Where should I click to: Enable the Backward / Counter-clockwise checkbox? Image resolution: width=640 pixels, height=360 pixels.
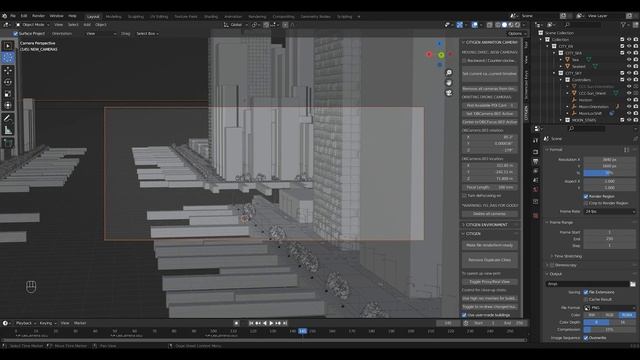[464, 60]
